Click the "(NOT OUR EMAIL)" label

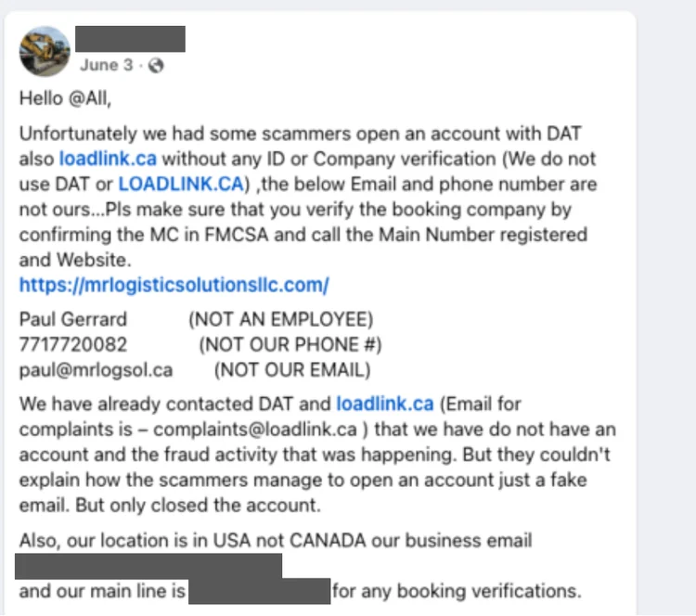(x=291, y=370)
